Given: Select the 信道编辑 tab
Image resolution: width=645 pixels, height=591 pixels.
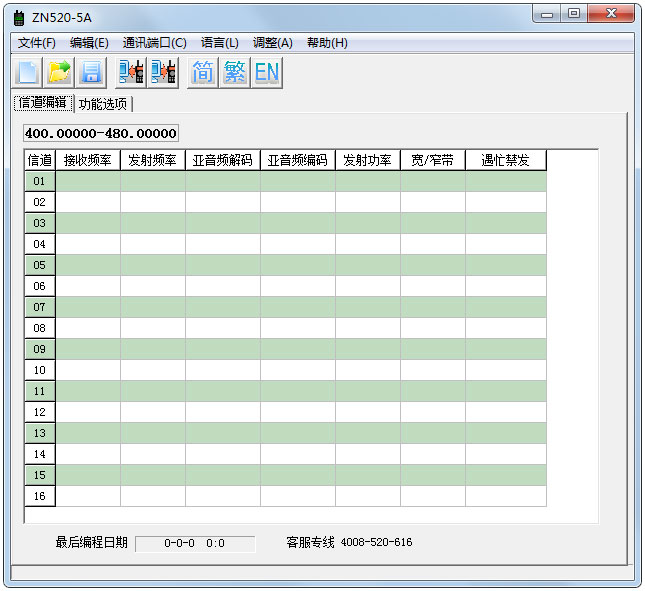Looking at the screenshot, I should pos(43,103).
